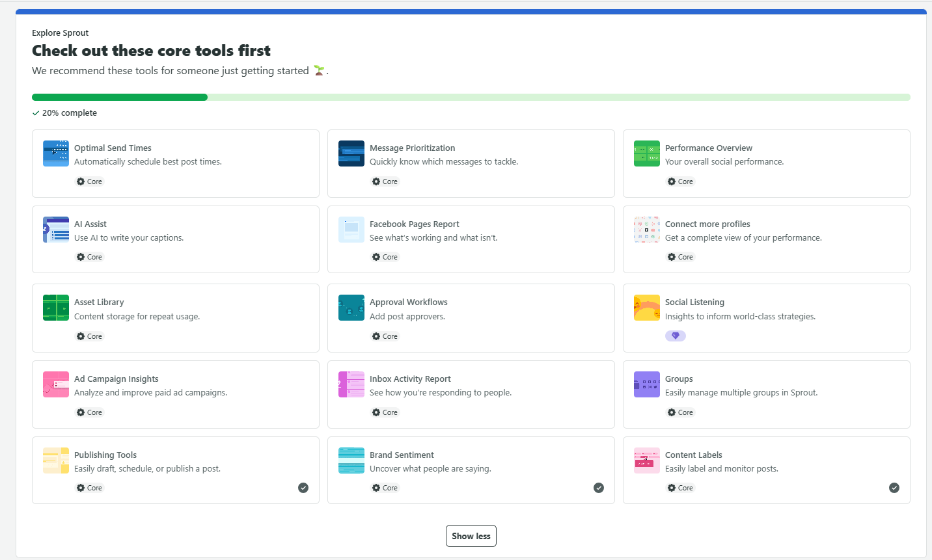Click 'Get a complete view of your performance.'
Image resolution: width=932 pixels, height=560 pixels.
click(x=743, y=237)
